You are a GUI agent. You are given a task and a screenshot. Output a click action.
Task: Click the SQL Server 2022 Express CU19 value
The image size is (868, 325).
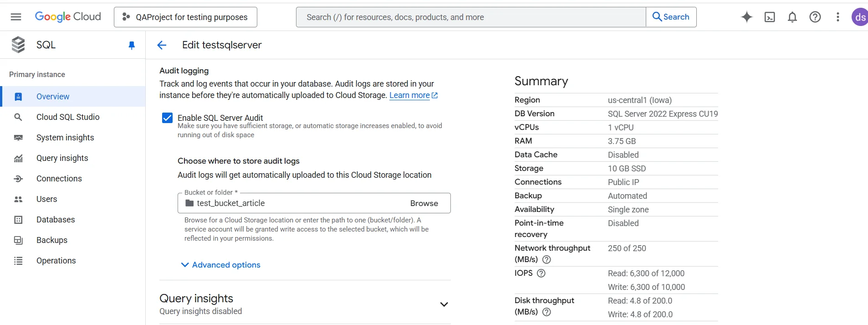663,114
